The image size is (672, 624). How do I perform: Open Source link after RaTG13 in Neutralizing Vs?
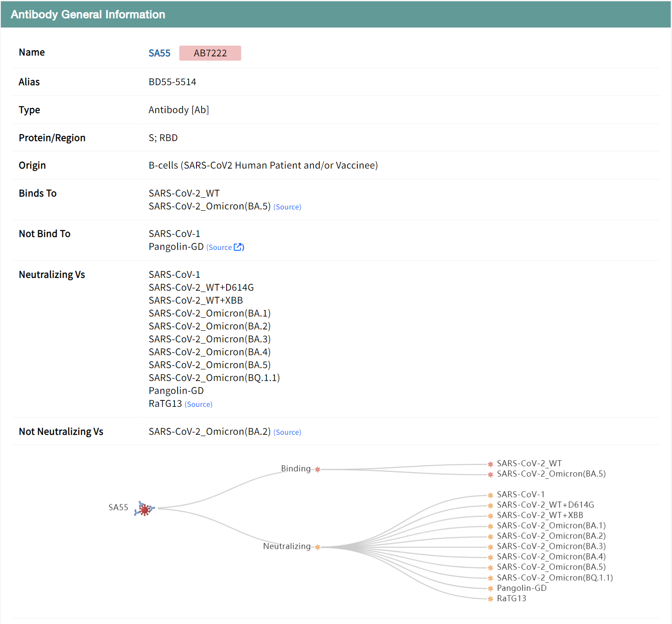199,404
